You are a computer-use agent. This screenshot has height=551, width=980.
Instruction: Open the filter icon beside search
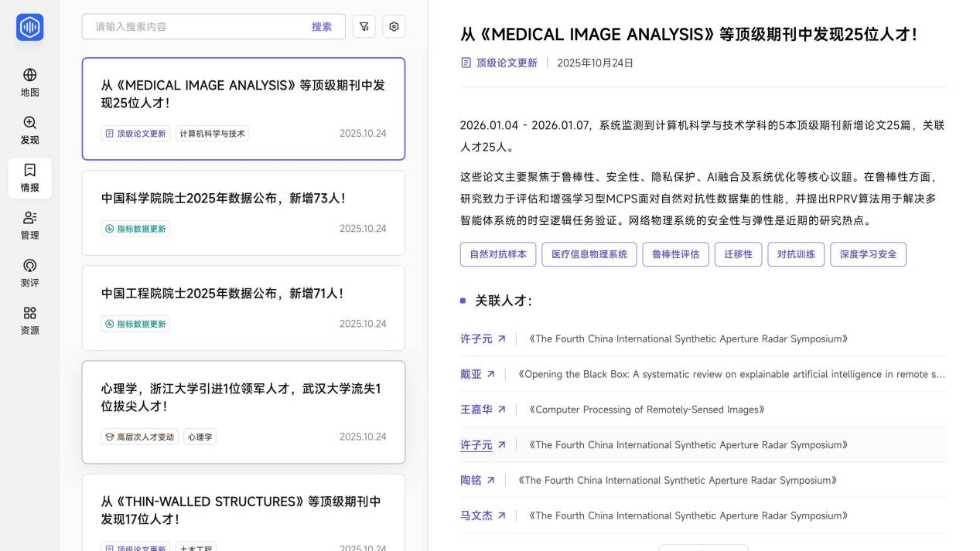click(364, 26)
